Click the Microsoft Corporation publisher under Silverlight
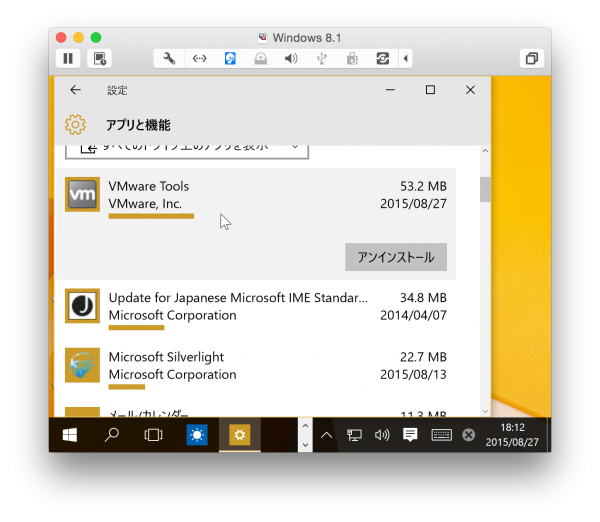600x522 pixels. click(173, 375)
